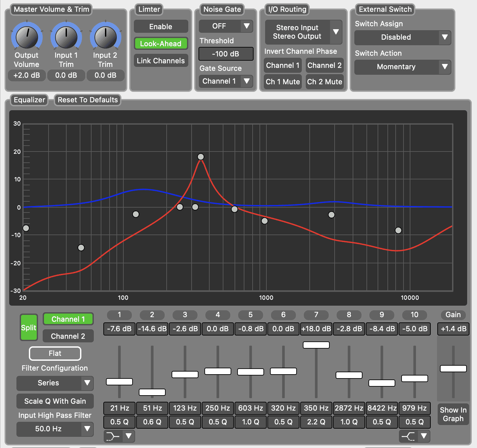Select the Channel 2 EQ tab
477x448 pixels.
pyautogui.click(x=68, y=336)
